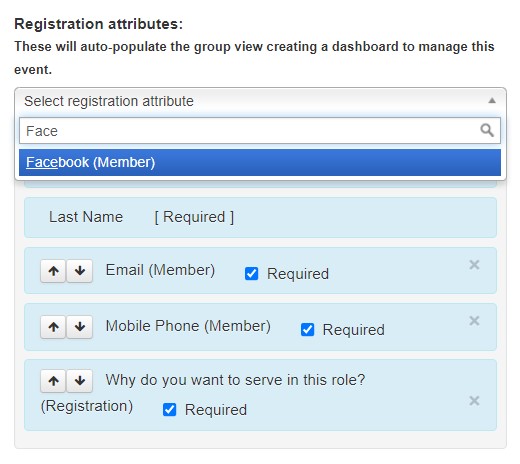Click the Email (Member) label text
Image resolution: width=520 pixels, height=464 pixels.
(x=160, y=270)
